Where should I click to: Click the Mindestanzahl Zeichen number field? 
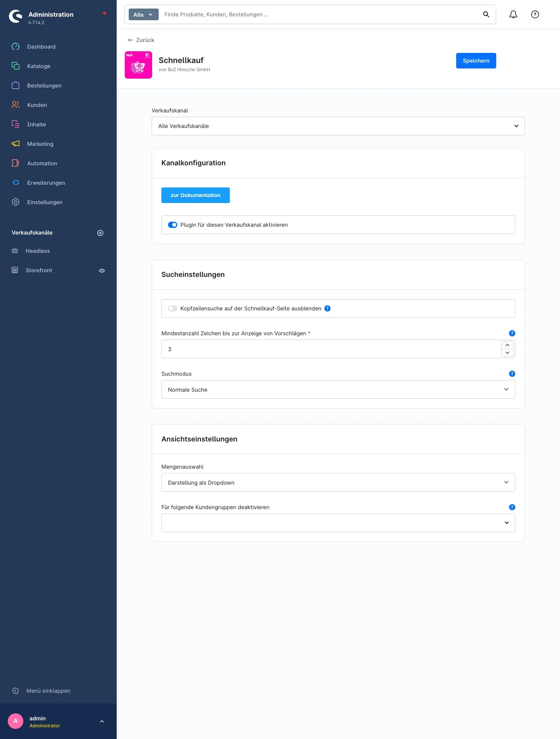(x=331, y=349)
